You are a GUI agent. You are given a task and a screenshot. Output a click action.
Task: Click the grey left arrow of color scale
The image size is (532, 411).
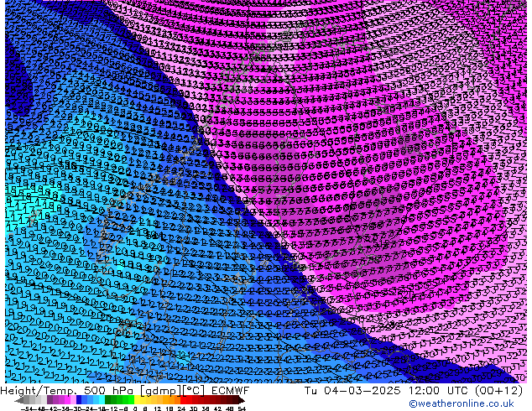pyautogui.click(x=19, y=401)
